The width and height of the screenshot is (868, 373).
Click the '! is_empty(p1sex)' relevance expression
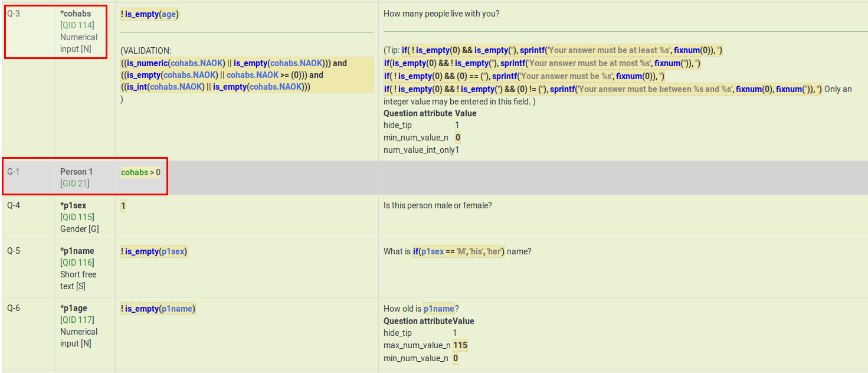point(154,251)
